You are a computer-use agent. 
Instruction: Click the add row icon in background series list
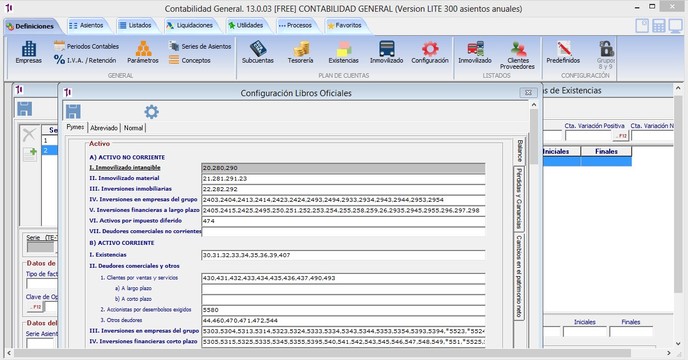point(30,154)
